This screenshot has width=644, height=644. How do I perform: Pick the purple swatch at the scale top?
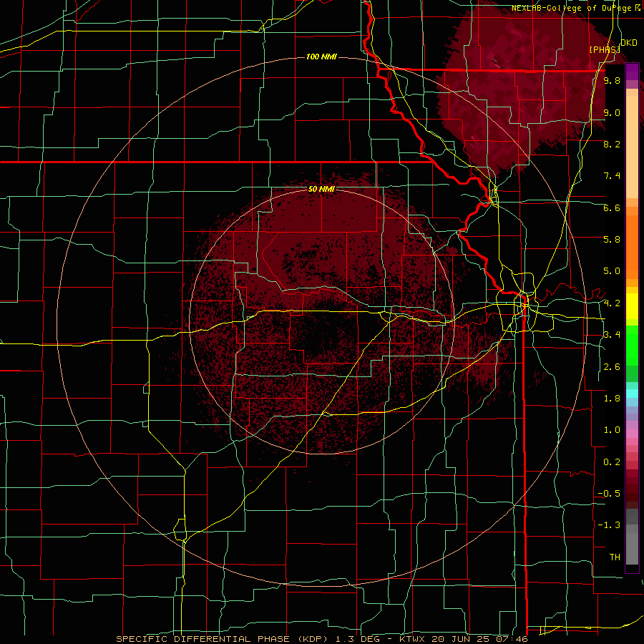[x=632, y=72]
